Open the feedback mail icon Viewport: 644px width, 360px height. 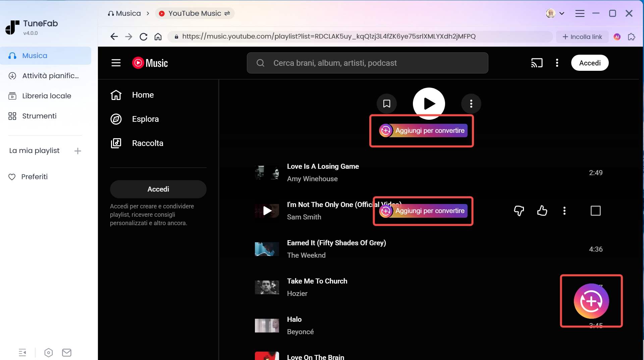pos(67,352)
